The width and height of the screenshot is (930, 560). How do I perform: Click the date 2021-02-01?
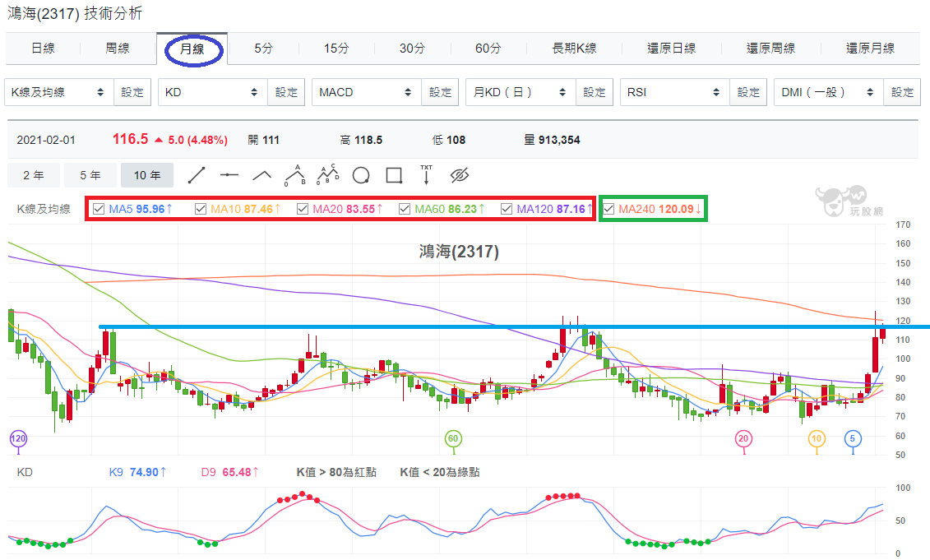[46, 140]
